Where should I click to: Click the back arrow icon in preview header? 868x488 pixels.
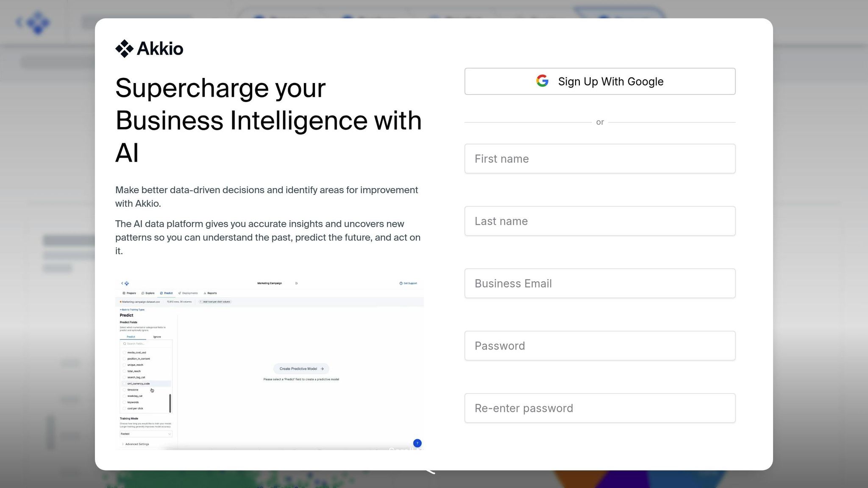pyautogui.click(x=122, y=283)
